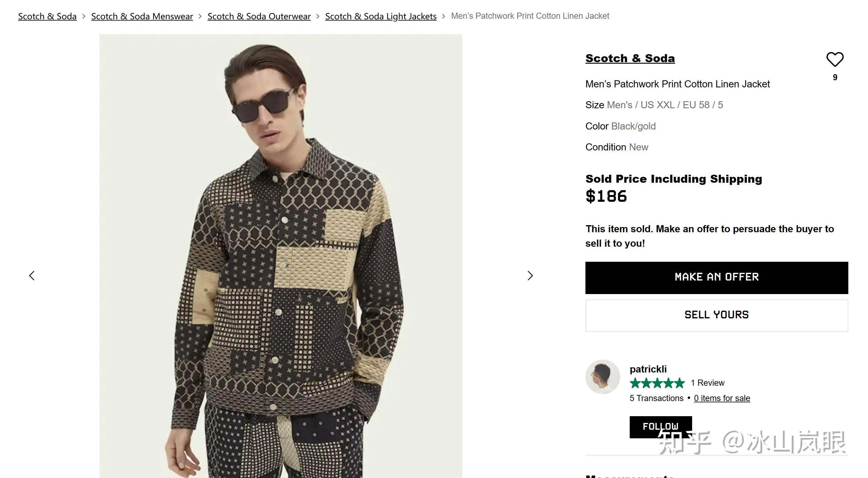
Task: Show the next product image
Action: pyautogui.click(x=530, y=276)
